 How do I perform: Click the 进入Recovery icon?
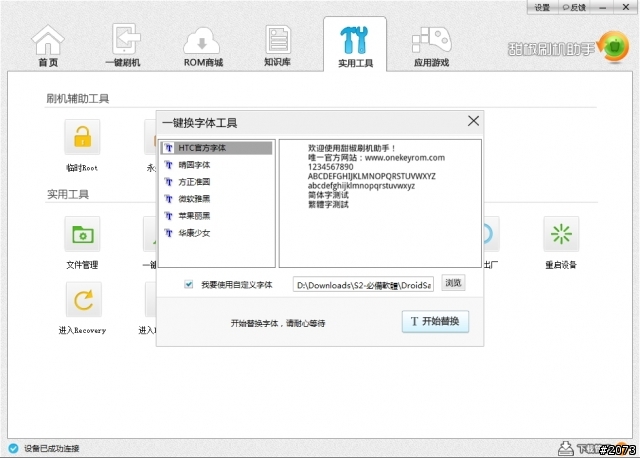tap(83, 300)
